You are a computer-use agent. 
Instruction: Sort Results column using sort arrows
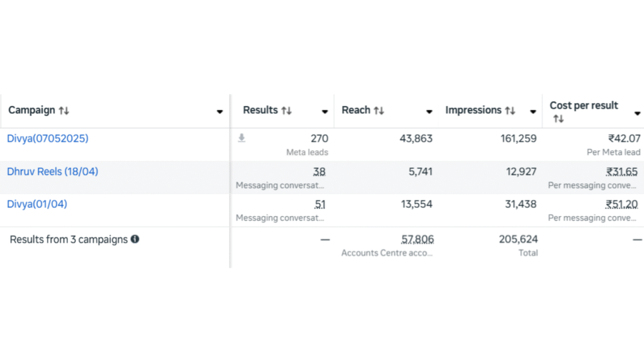pyautogui.click(x=286, y=111)
